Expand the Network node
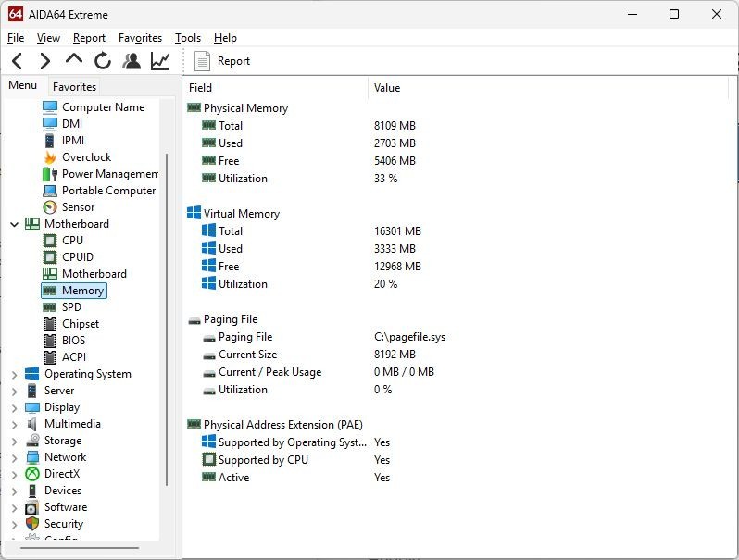Viewport: 739px width, 560px height. pyautogui.click(x=15, y=458)
